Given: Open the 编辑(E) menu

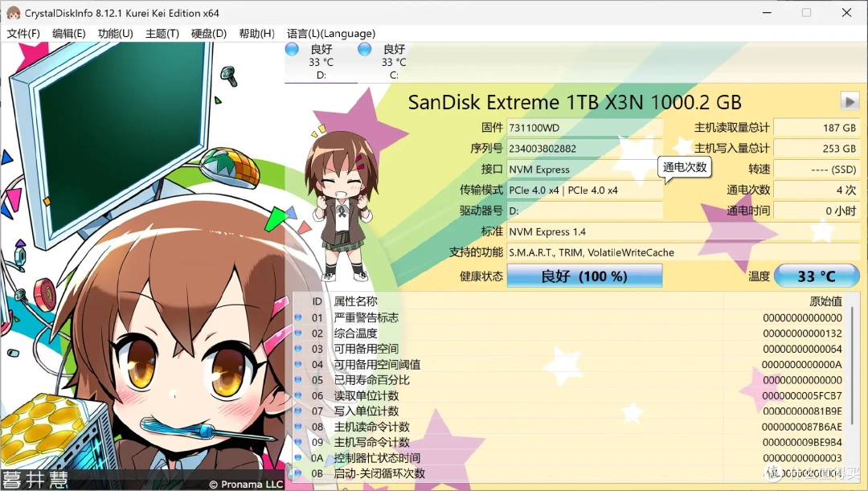Looking at the screenshot, I should click(68, 33).
